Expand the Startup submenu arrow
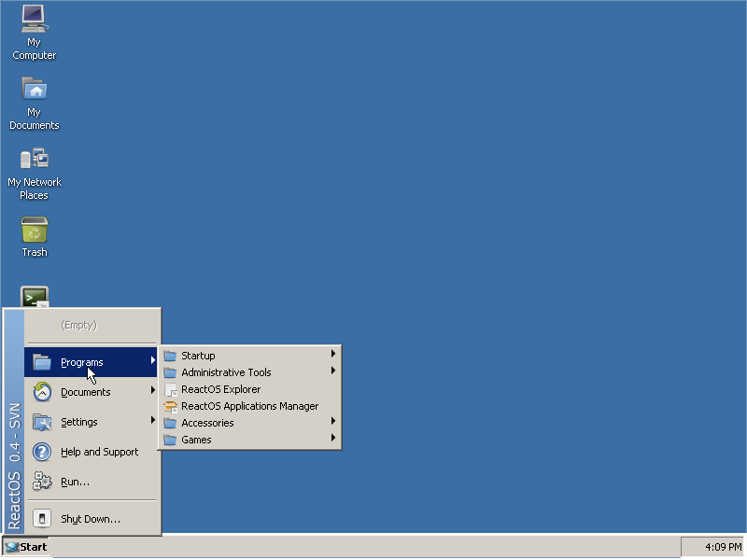747x560 pixels. pyautogui.click(x=333, y=354)
